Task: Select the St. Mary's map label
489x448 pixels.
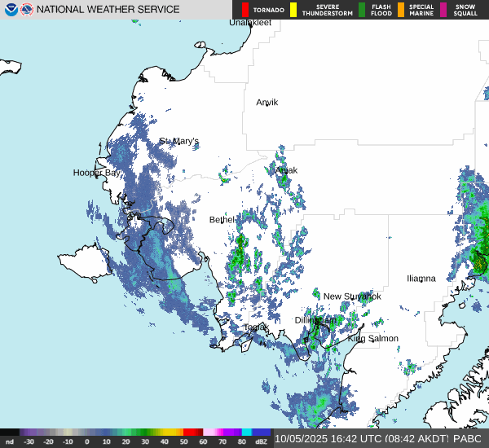Action: click(179, 141)
